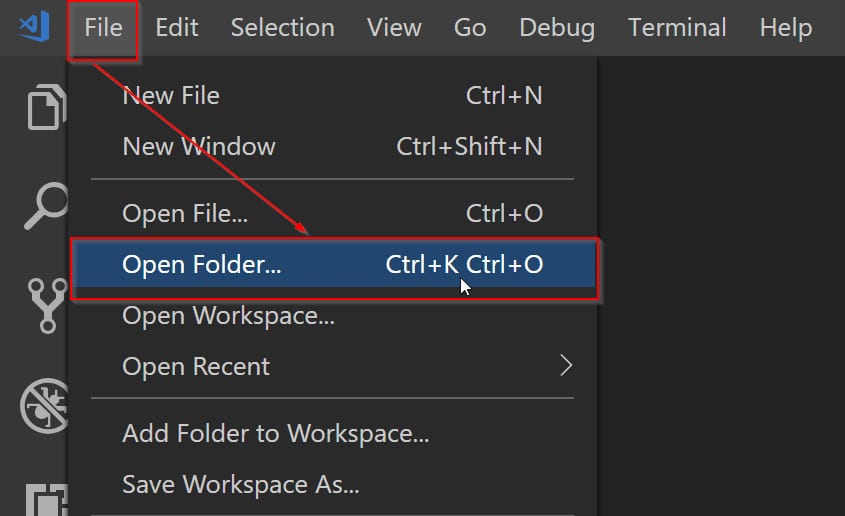Open the View menu
This screenshot has width=845, height=516.
(394, 28)
